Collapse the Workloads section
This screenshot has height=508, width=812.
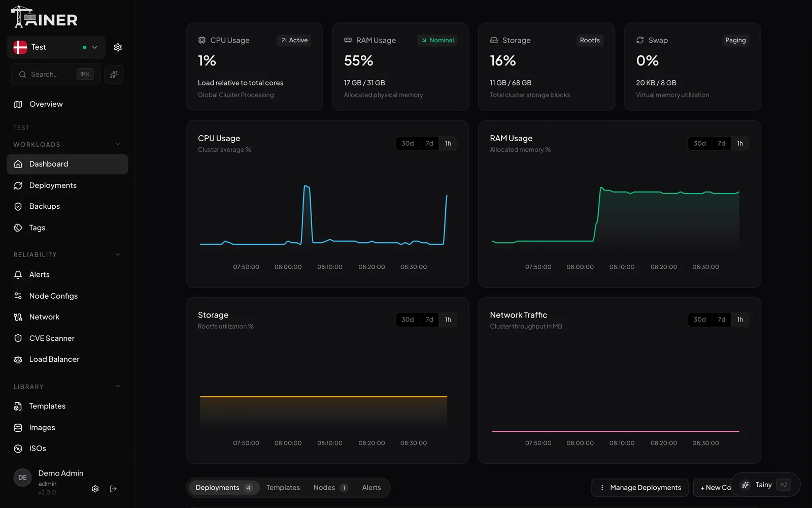(x=118, y=144)
